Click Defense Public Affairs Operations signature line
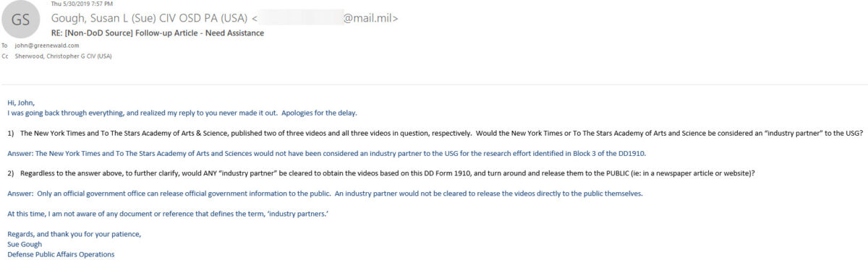Screen dimensions: 868x260 (61, 254)
